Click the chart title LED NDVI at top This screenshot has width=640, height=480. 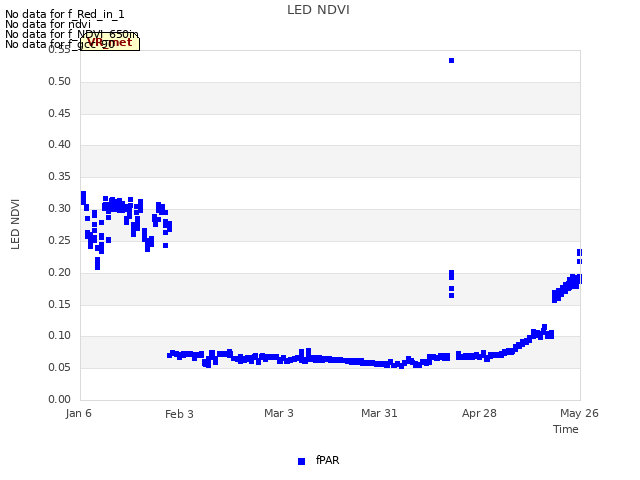tap(318, 10)
